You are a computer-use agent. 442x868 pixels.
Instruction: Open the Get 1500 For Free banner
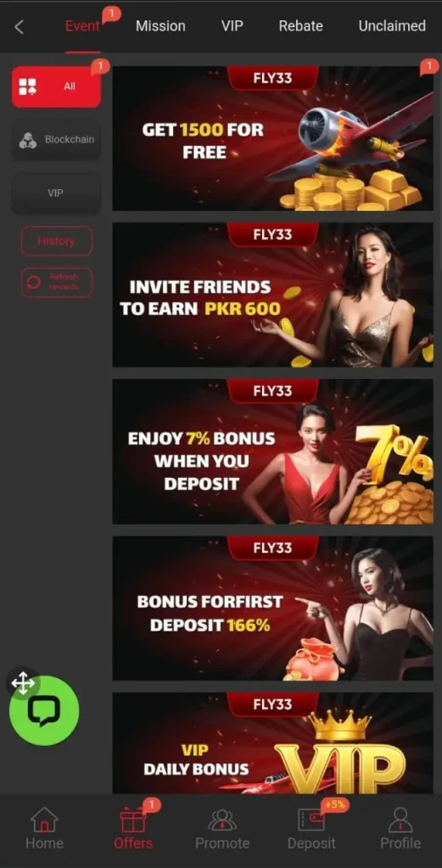coord(273,138)
